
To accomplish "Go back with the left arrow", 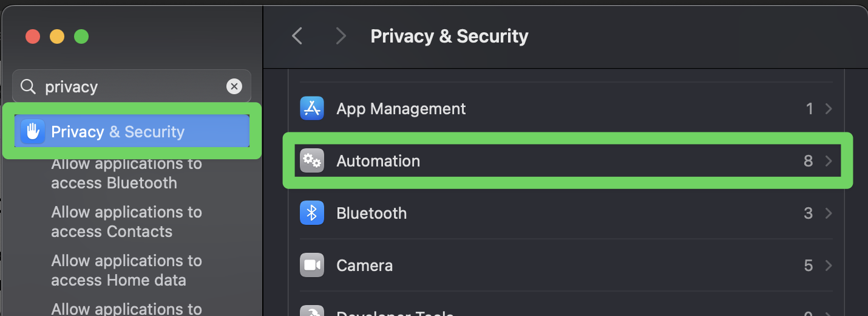I will click(297, 36).
